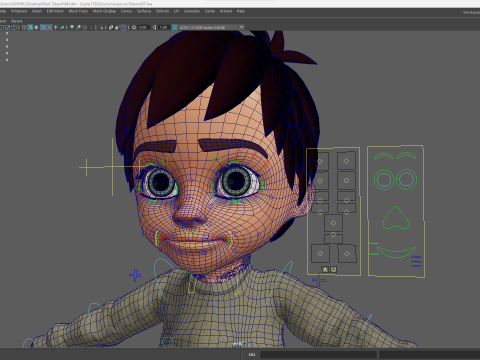
Task: Select the top-right diamond control in slider panel
Action: click(x=346, y=161)
